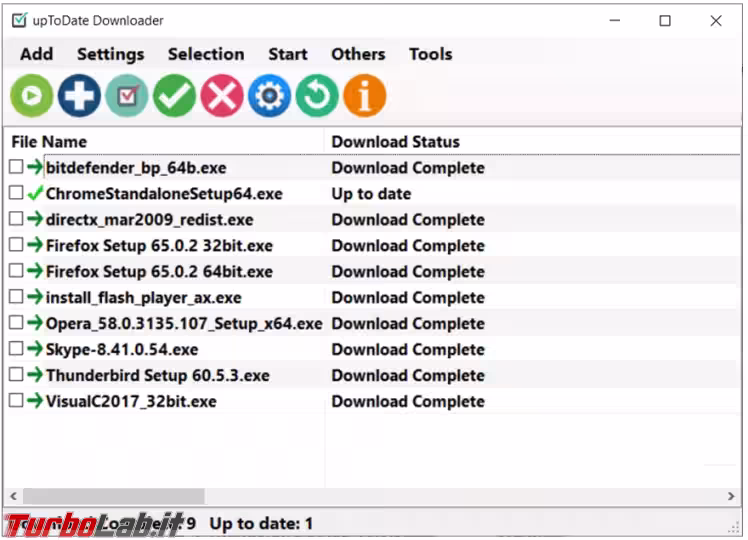Screen dimensions: 748x540
Task: Click Download Complete status for Skype row
Action: pos(408,349)
